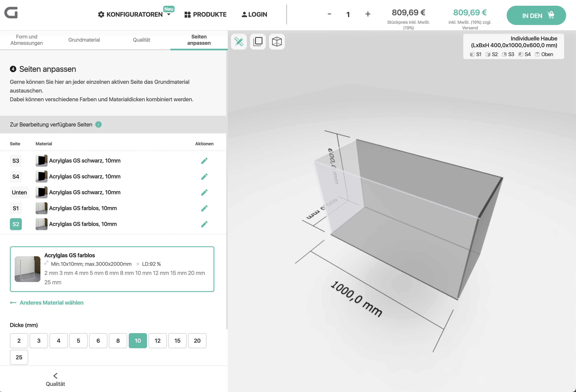The image size is (576, 392).
Task: Switch to Form und Abmessungen tab
Action: click(x=27, y=40)
